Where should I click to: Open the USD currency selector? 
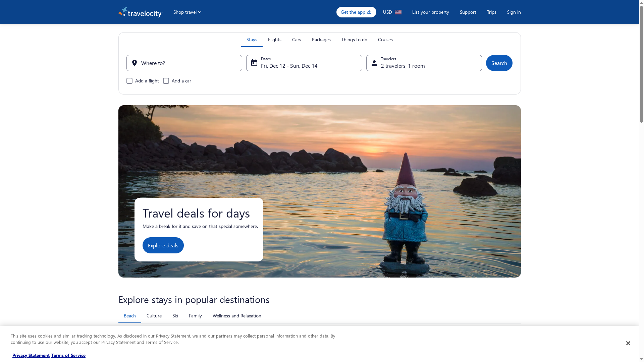(x=392, y=12)
